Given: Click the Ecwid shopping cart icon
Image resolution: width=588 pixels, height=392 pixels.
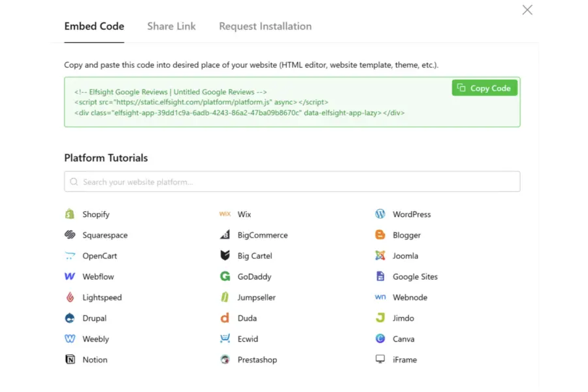Looking at the screenshot, I should (225, 338).
